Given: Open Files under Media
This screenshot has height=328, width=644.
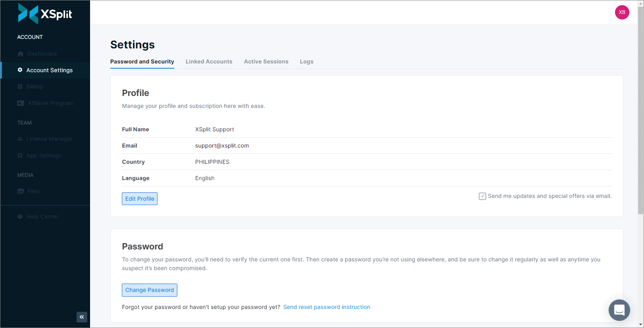Looking at the screenshot, I should (34, 191).
